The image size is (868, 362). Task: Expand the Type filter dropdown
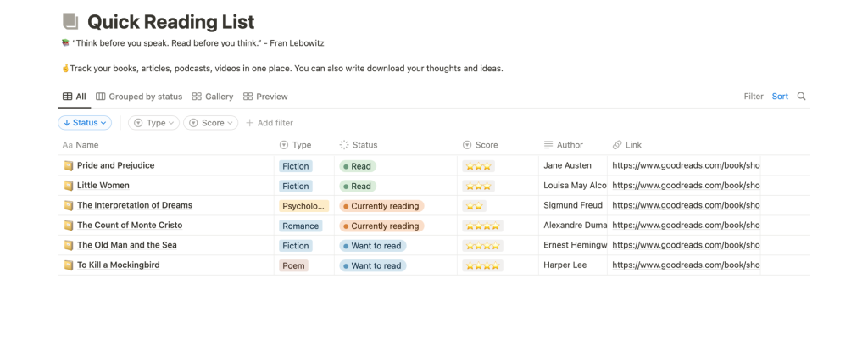(x=154, y=123)
